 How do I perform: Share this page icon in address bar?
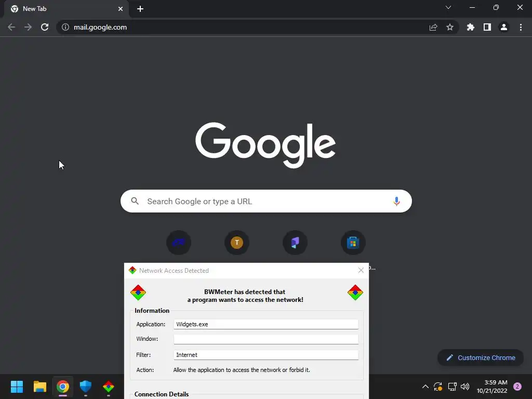[433, 27]
